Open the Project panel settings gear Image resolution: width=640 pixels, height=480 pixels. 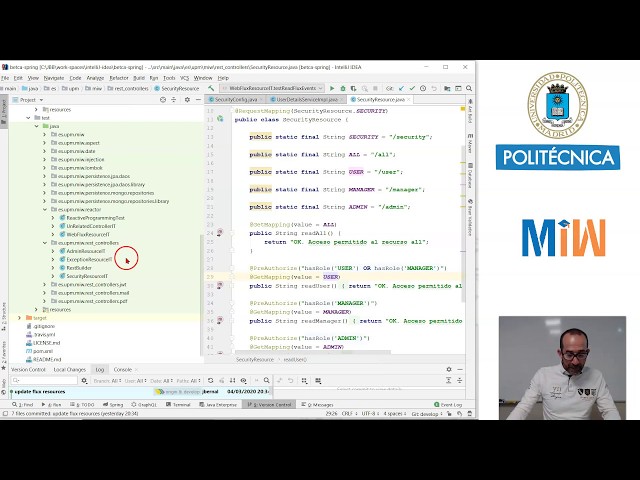point(187,100)
